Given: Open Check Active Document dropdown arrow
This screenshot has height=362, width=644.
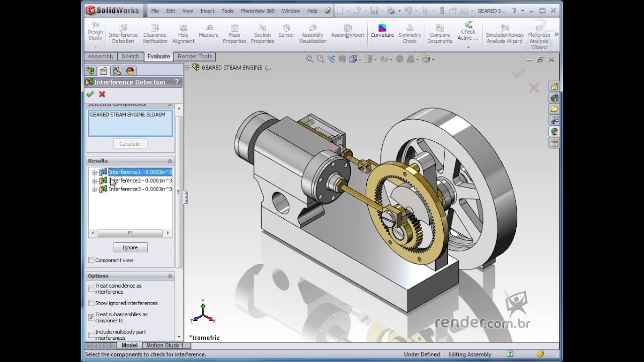Looking at the screenshot, I should [468, 47].
